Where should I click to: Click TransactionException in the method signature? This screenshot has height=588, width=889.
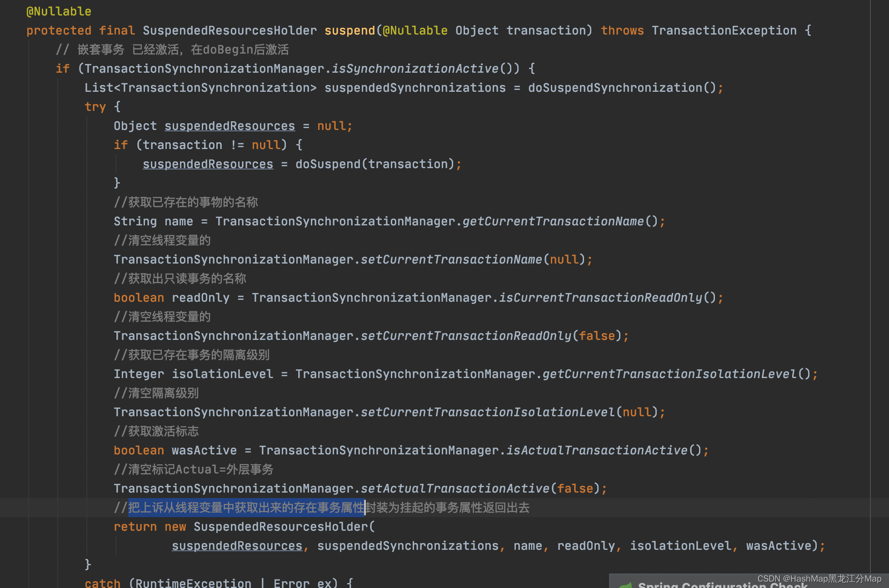[x=724, y=30]
